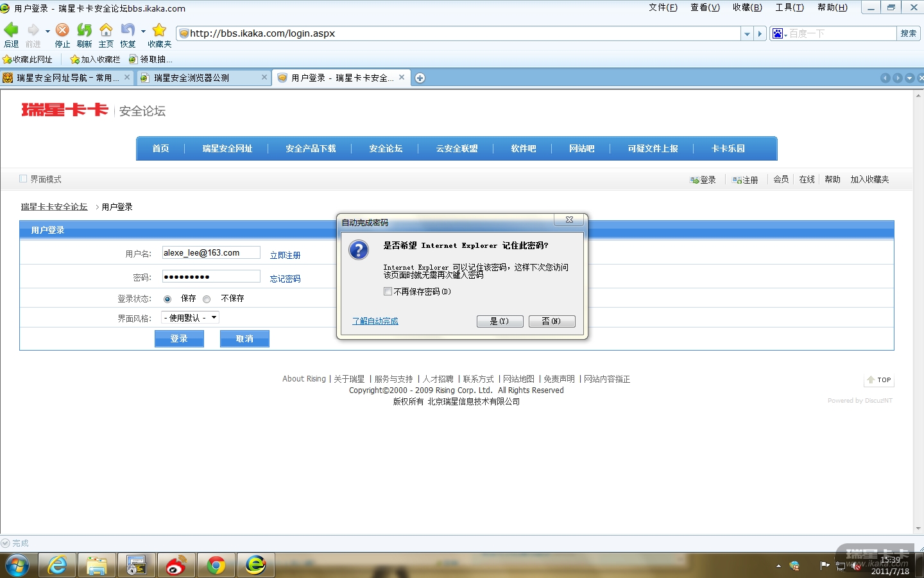Click the 恢复 restore icon

pos(128,30)
